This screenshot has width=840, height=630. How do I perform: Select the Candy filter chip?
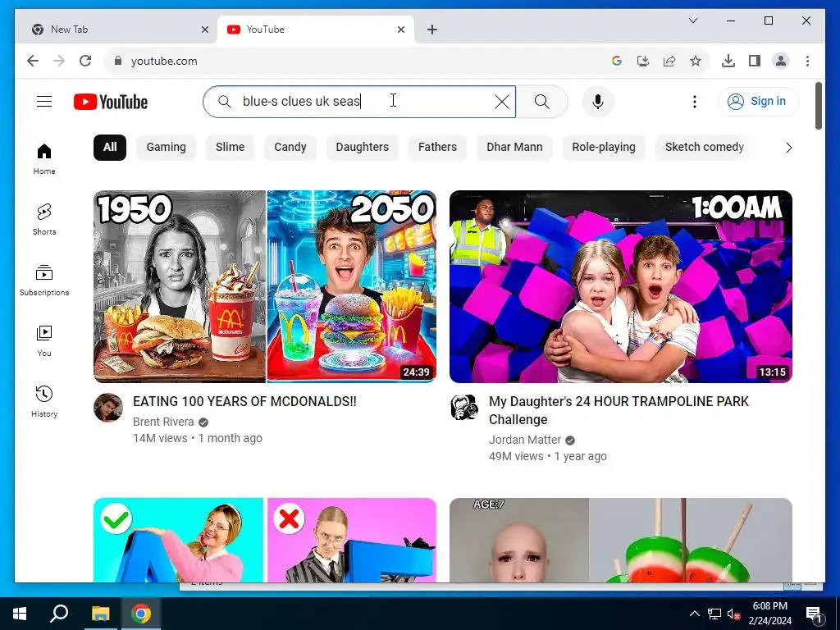(x=290, y=148)
